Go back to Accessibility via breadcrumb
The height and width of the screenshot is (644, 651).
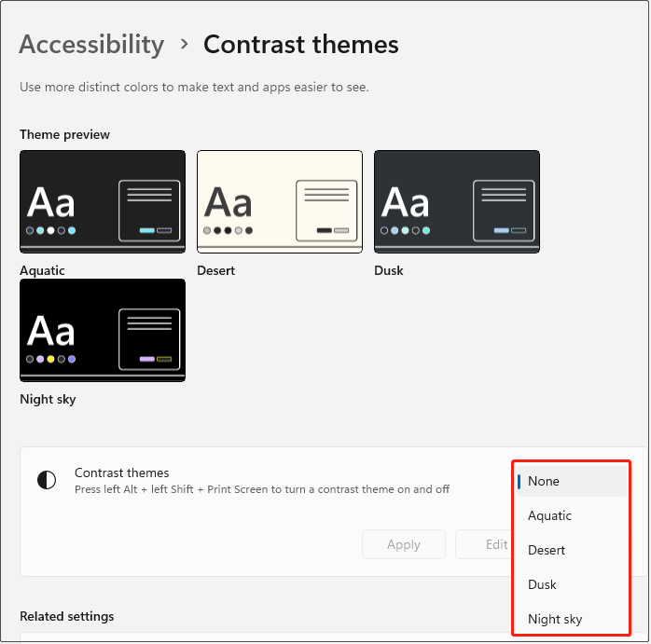pos(91,44)
